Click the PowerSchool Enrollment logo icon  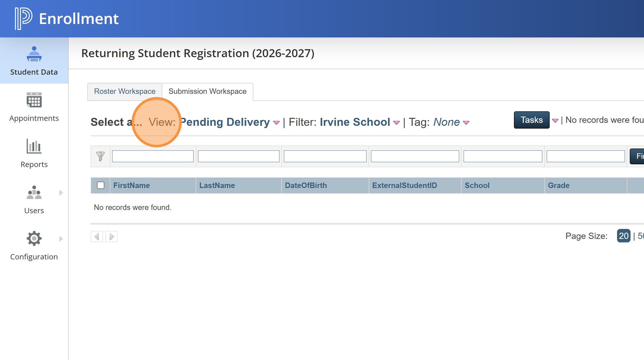[23, 18]
